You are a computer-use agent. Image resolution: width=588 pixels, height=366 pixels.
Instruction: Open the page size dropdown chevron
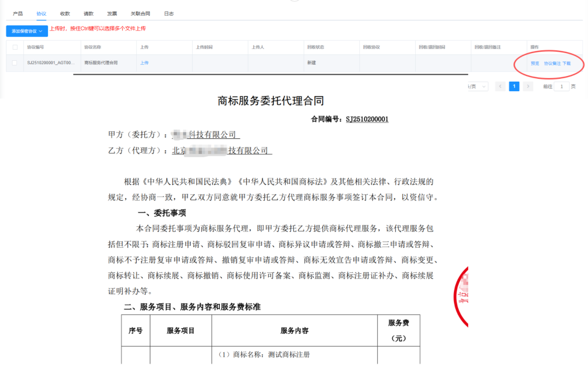(x=484, y=86)
